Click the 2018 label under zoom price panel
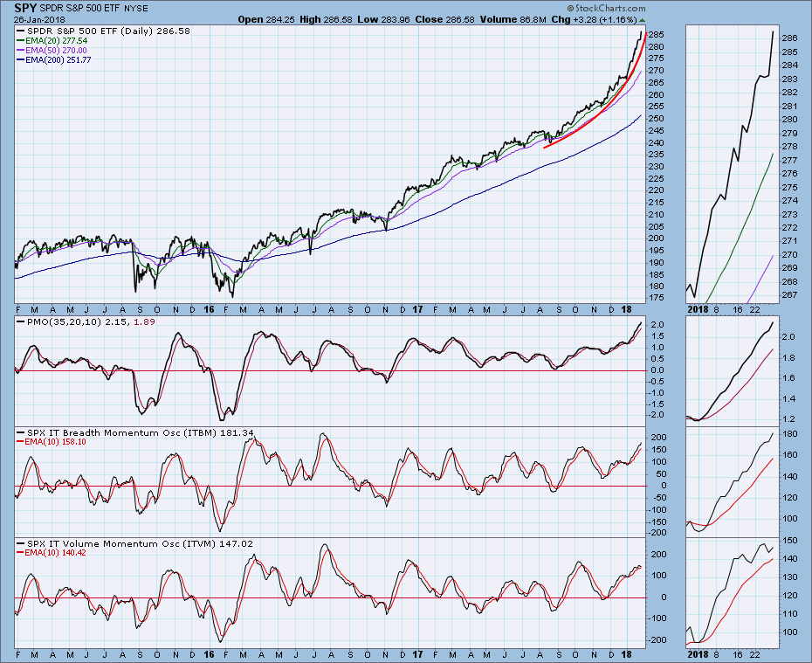 click(698, 310)
